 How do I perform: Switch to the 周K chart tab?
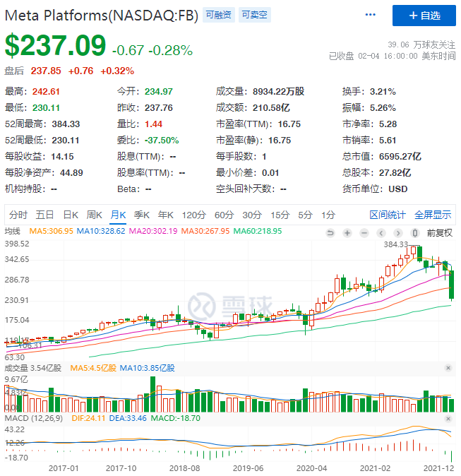click(x=94, y=215)
